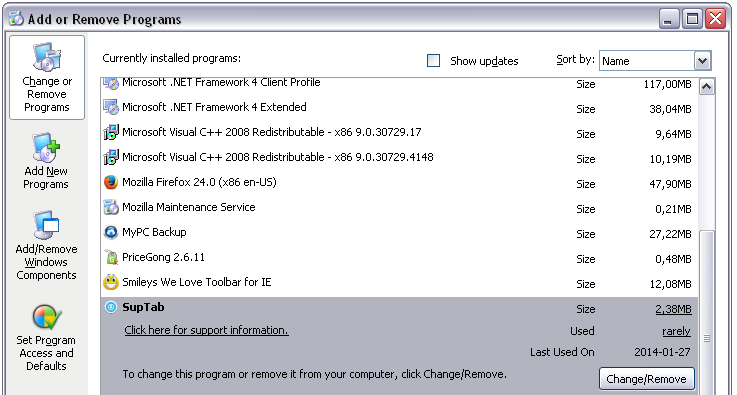This screenshot has width=737, height=395.
Task: Open the Change or Remove Programs icon
Action: 47,57
